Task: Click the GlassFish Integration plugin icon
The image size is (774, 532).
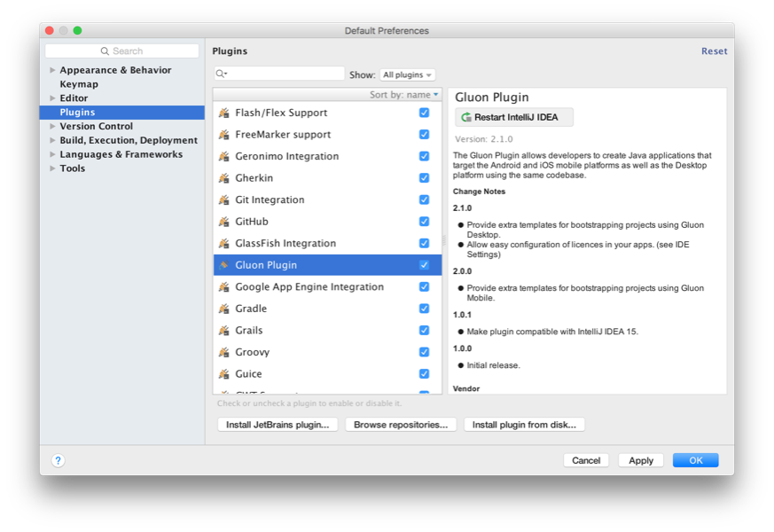Action: (x=224, y=243)
